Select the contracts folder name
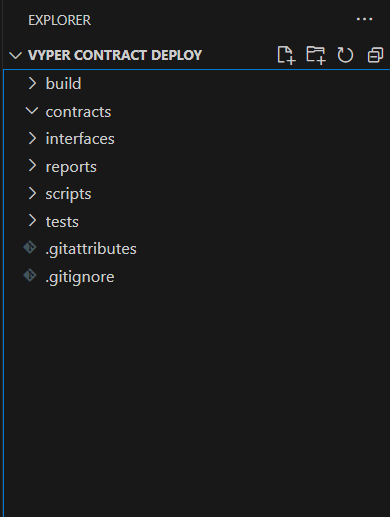 point(78,112)
